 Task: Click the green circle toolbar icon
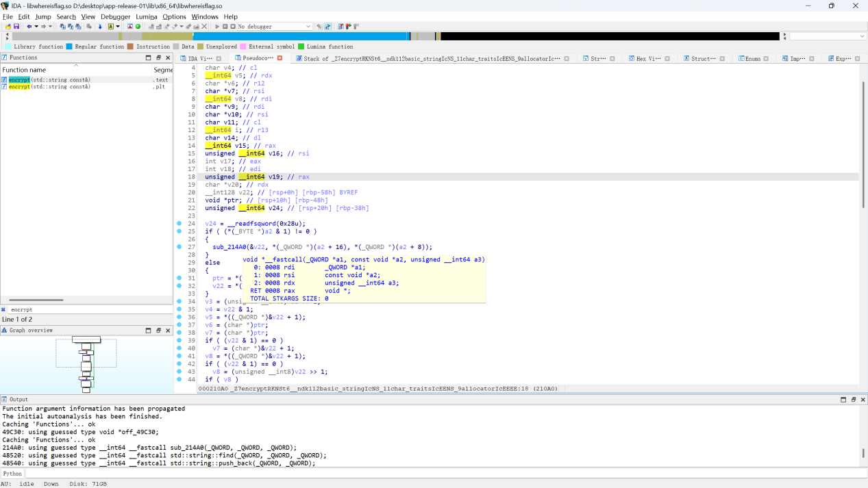tap(138, 26)
